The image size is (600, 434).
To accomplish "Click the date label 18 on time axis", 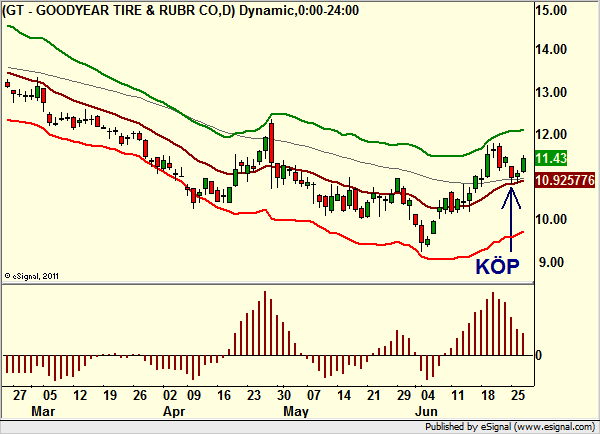I will (x=488, y=395).
